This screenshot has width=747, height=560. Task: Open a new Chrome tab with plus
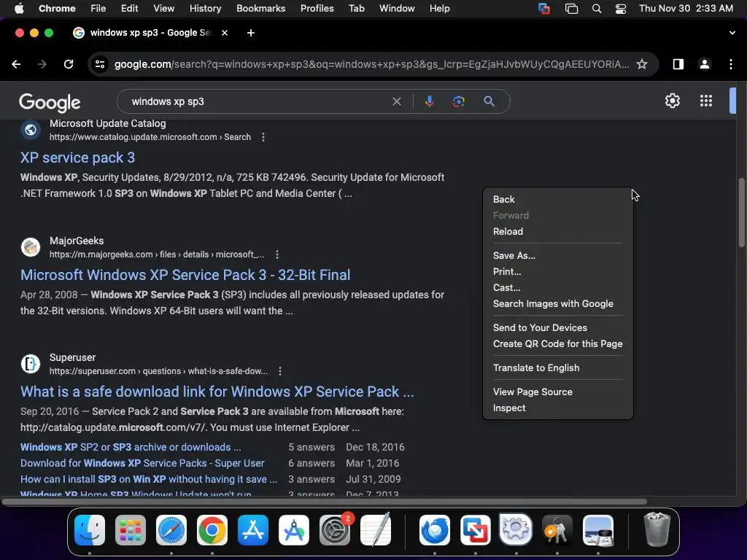(251, 33)
